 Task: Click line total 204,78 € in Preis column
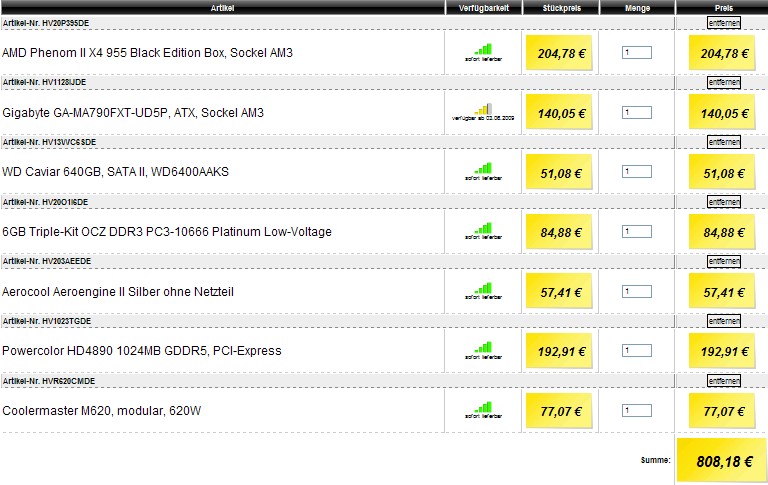pyautogui.click(x=722, y=53)
